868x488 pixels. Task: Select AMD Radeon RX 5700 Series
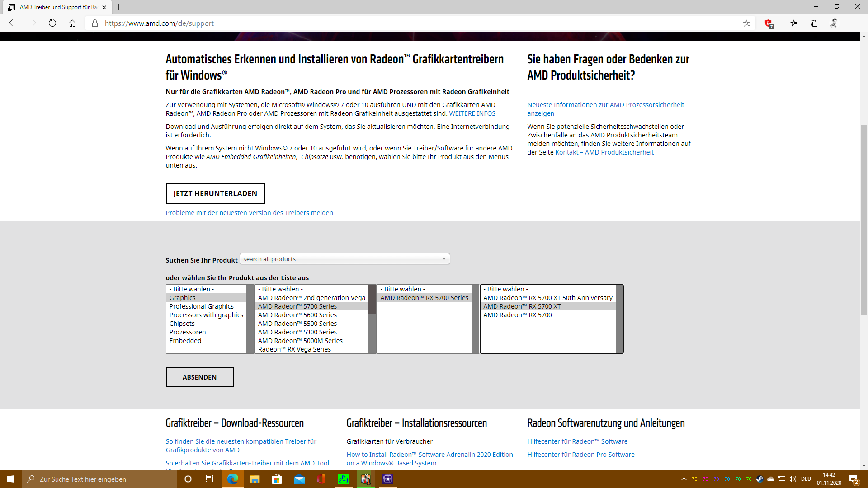425,298
